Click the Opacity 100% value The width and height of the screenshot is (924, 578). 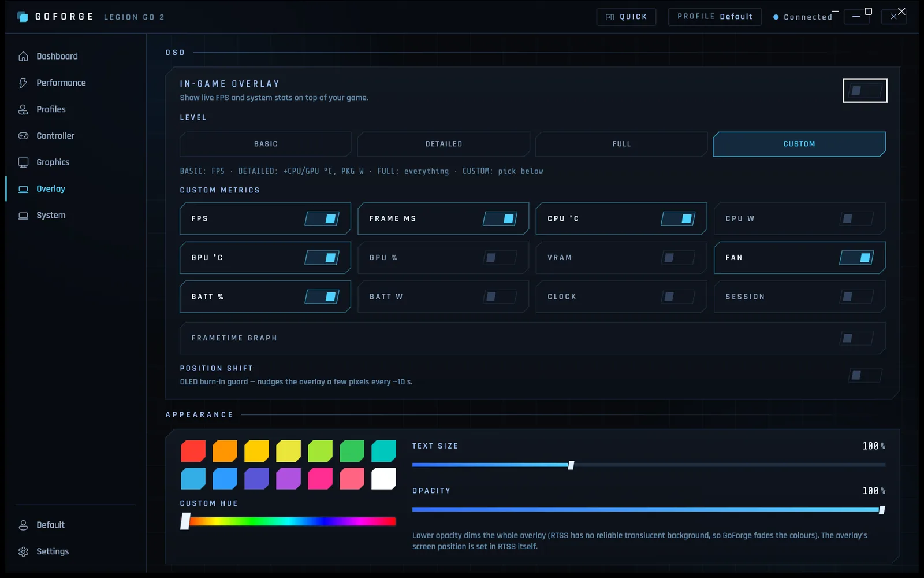tap(874, 491)
